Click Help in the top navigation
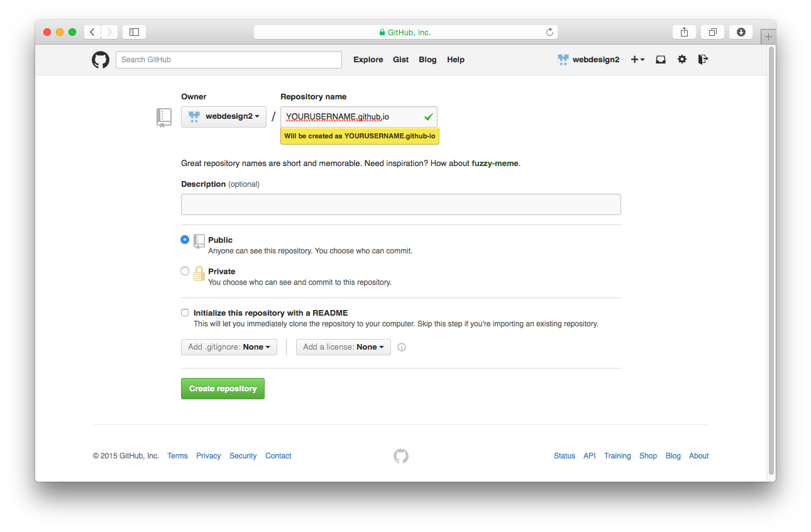Screen dimensions: 811x532 point(456,59)
